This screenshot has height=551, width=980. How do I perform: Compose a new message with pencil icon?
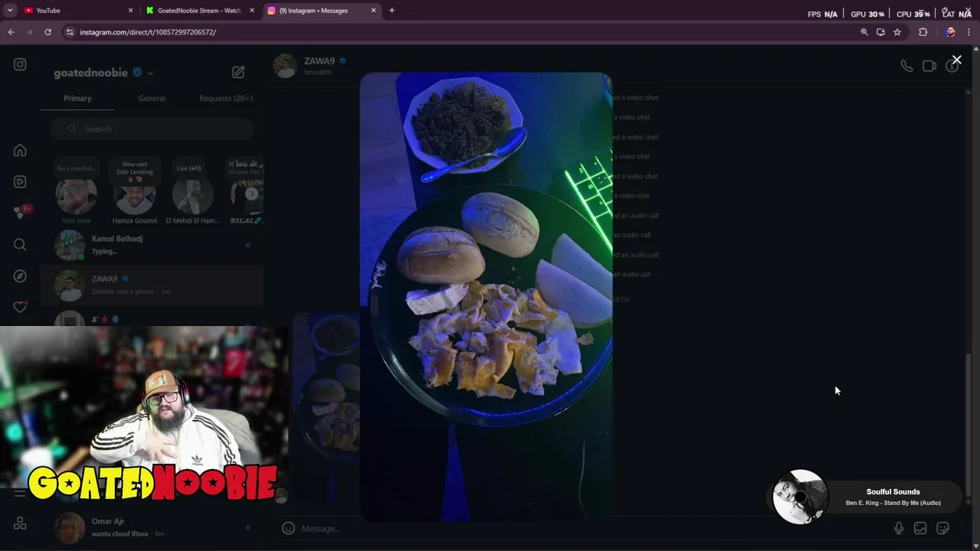tap(238, 72)
